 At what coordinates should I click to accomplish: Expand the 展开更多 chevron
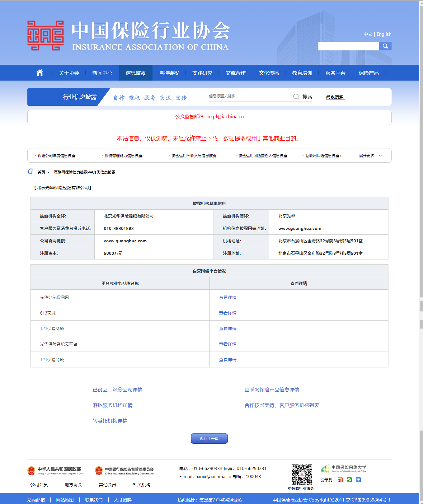coord(380,156)
